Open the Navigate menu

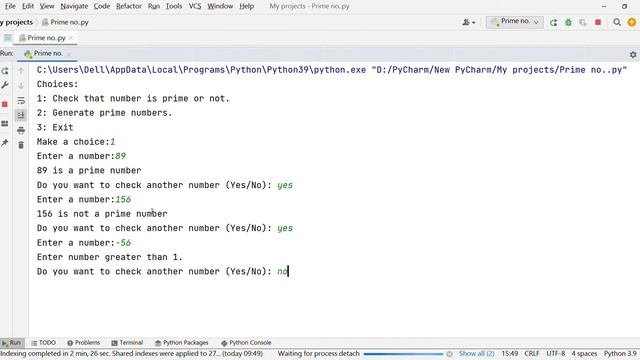pyautogui.click(x=74, y=6)
